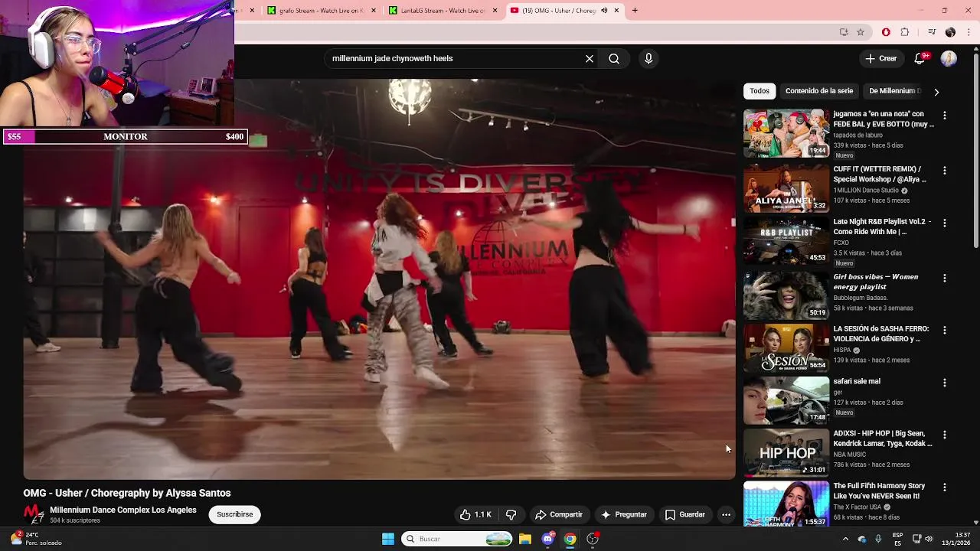Open the YouTube account avatar menu
The height and width of the screenshot is (551, 980).
tap(949, 58)
